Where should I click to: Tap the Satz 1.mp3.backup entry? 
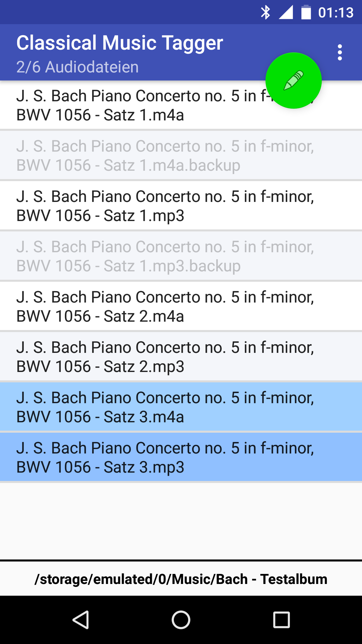pos(181,256)
